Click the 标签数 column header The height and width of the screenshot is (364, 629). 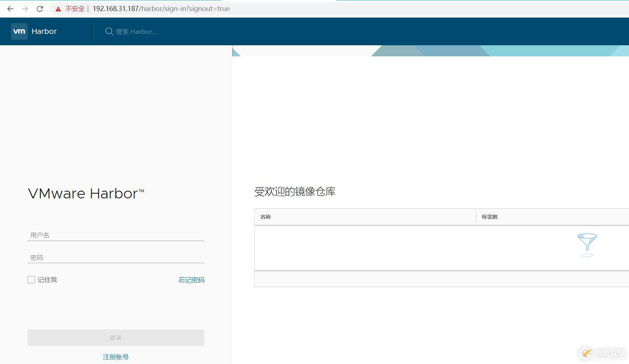click(x=490, y=217)
